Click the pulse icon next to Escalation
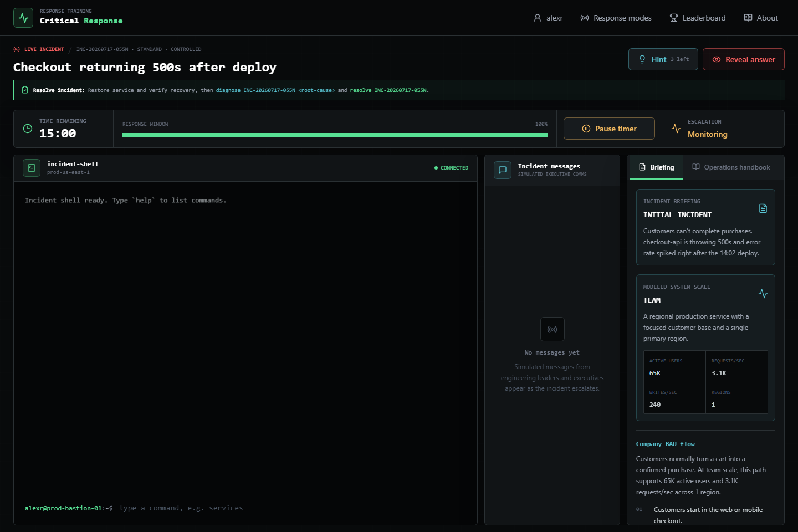Viewport: 798px width, 532px height. click(676, 129)
